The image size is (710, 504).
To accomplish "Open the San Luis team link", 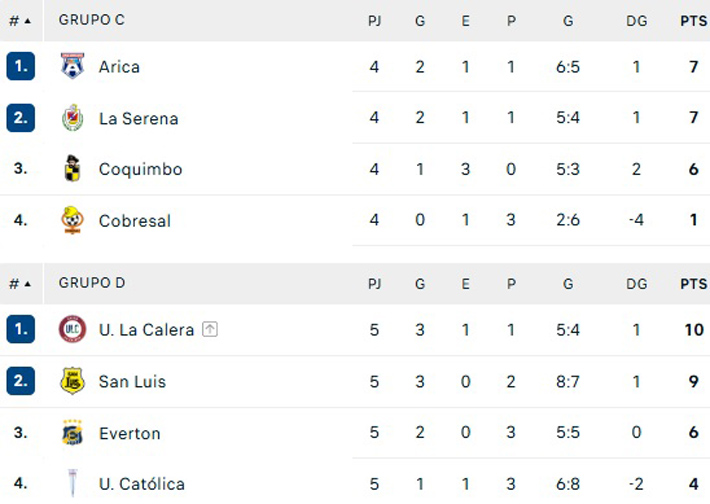I will pos(132,381).
